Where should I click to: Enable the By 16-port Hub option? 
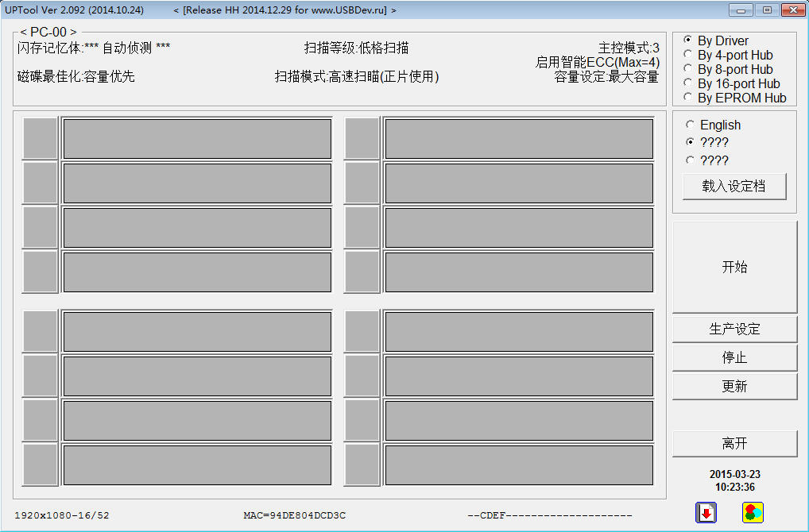[x=688, y=83]
